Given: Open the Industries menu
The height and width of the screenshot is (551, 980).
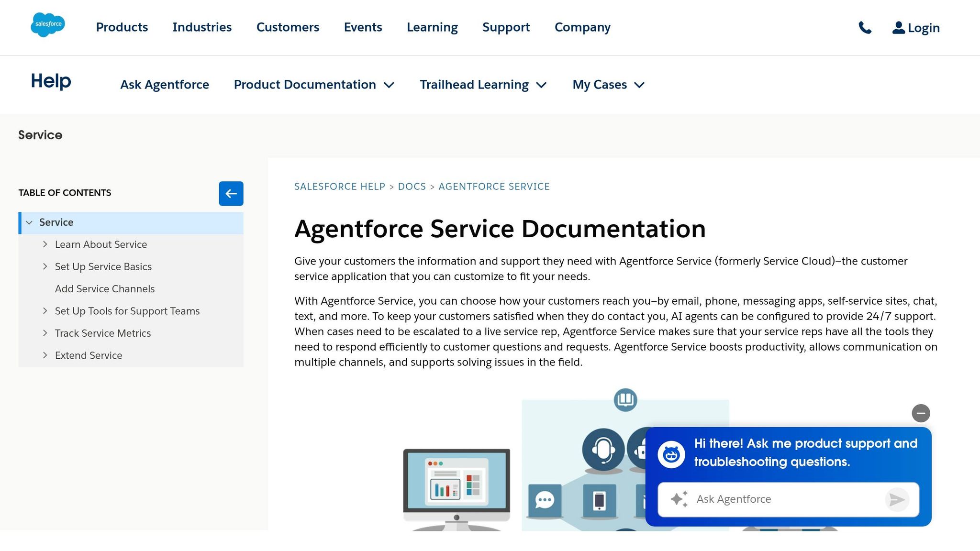Looking at the screenshot, I should (x=202, y=27).
